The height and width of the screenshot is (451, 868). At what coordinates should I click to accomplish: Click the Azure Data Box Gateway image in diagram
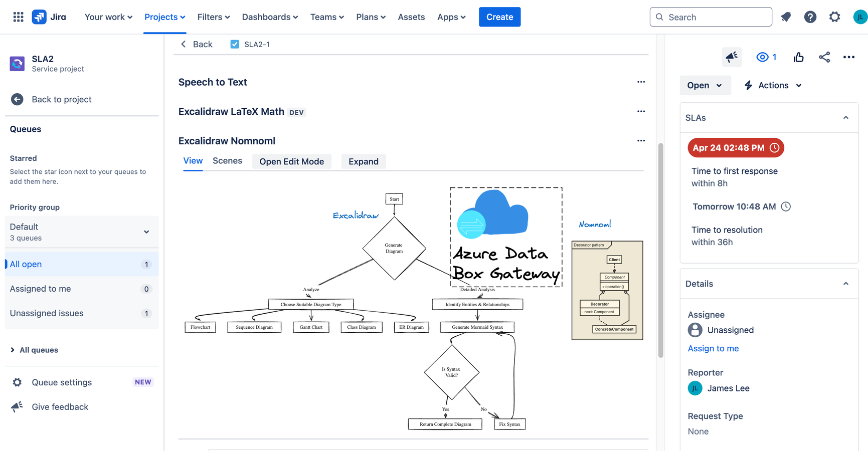click(506, 237)
